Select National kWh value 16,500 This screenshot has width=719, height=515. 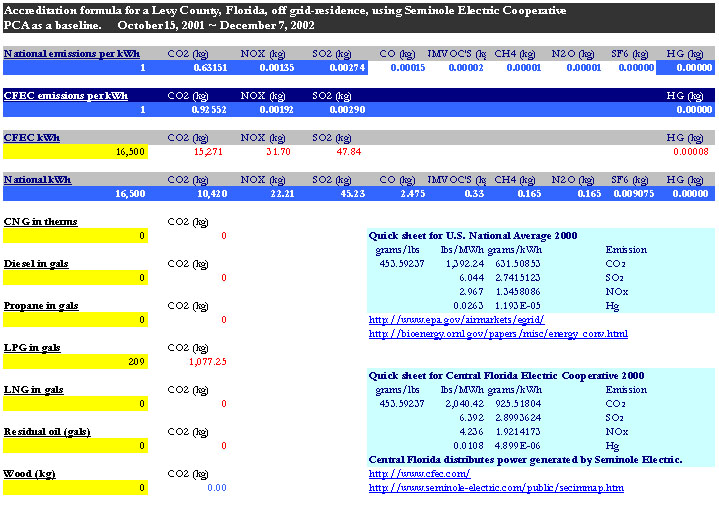point(130,194)
